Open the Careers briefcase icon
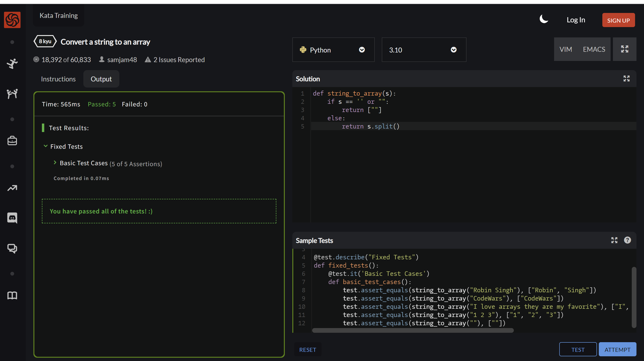This screenshot has width=644, height=361. pyautogui.click(x=12, y=140)
